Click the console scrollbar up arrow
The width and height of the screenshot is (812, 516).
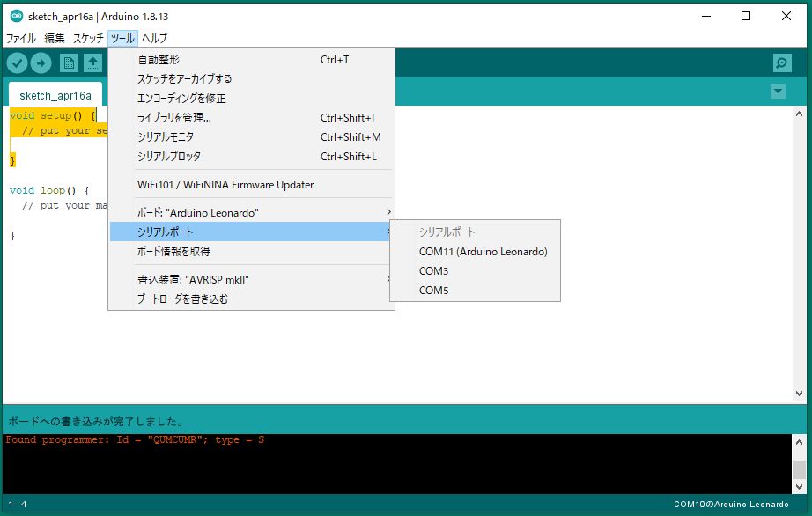point(799,442)
